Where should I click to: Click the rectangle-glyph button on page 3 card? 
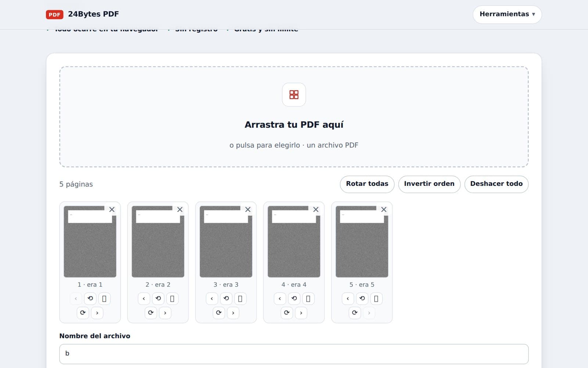pyautogui.click(x=240, y=298)
